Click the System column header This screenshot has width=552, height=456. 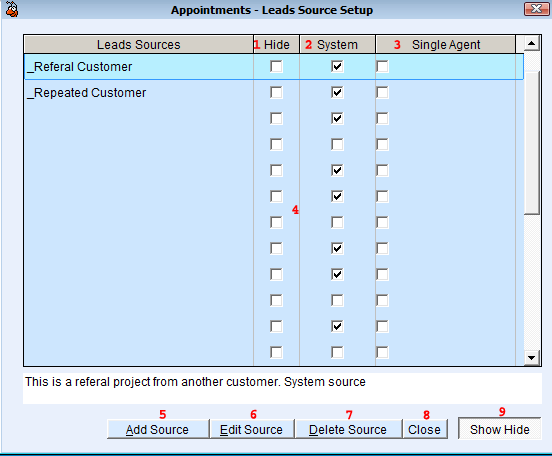(x=337, y=45)
